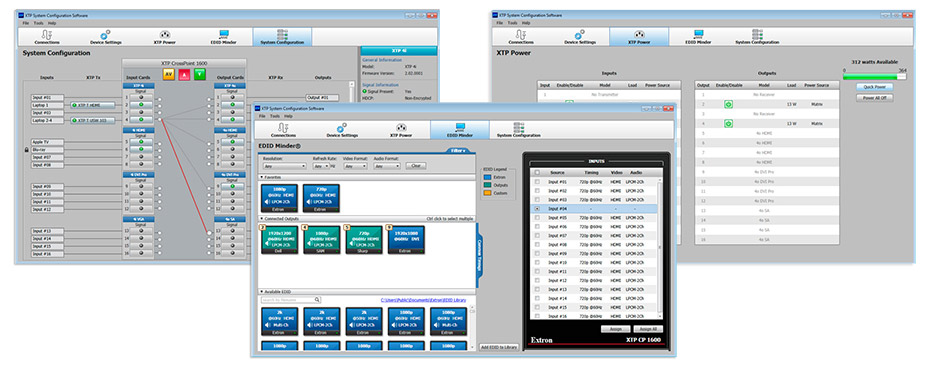The height and width of the screenshot is (371, 930).
Task: Open EDID Minder in the System Configuration window
Action: tap(224, 37)
